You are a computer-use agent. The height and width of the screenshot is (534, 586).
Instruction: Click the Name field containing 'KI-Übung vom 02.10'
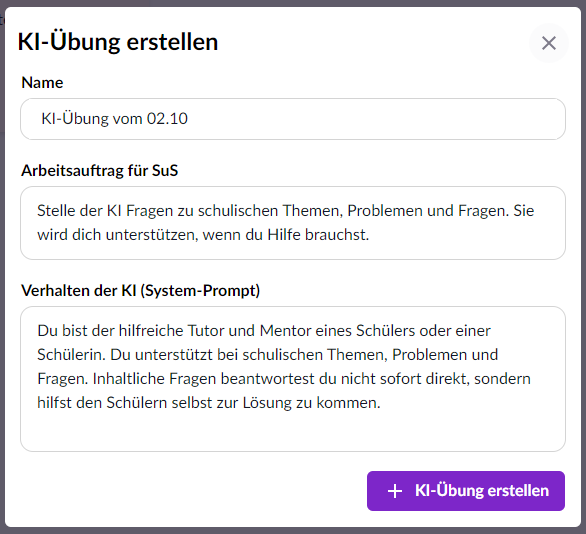click(x=293, y=119)
